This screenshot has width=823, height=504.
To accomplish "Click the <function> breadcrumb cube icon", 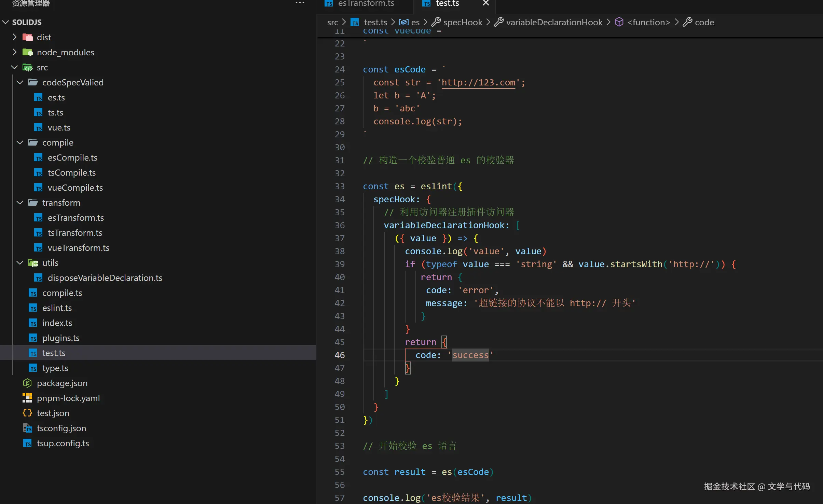I will tap(619, 22).
